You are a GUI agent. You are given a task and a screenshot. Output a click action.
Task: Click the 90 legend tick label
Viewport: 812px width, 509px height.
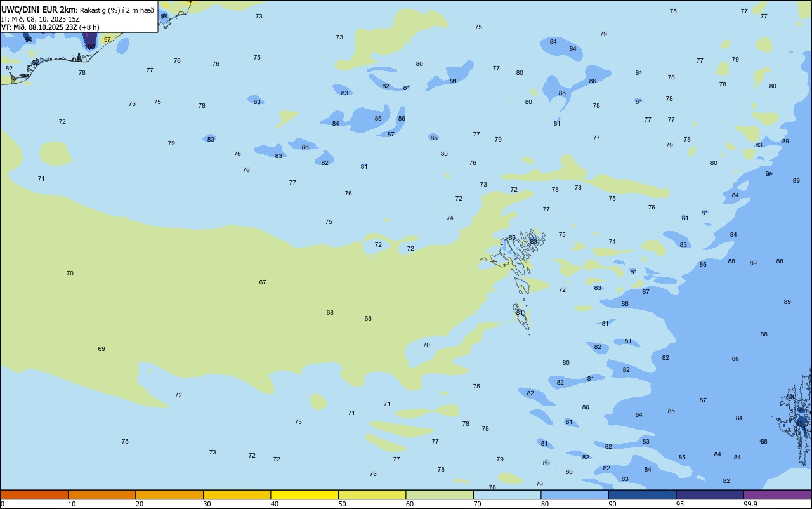[613, 504]
